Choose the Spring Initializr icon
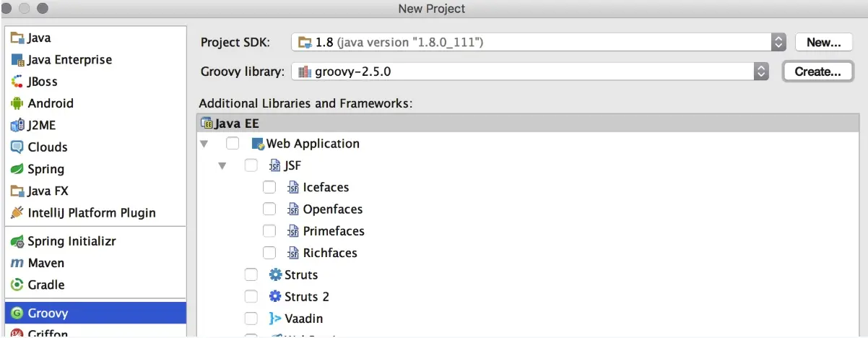Image resolution: width=868 pixels, height=338 pixels. coord(17,241)
